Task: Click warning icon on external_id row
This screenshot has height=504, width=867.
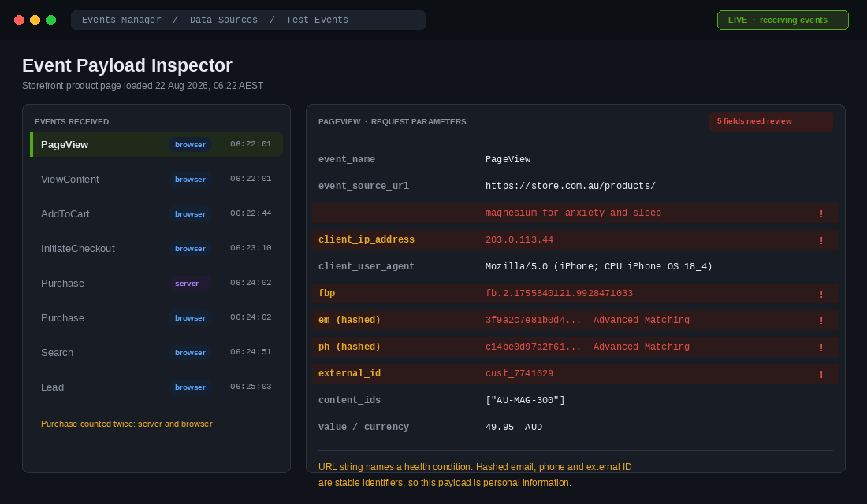Action: (x=821, y=373)
